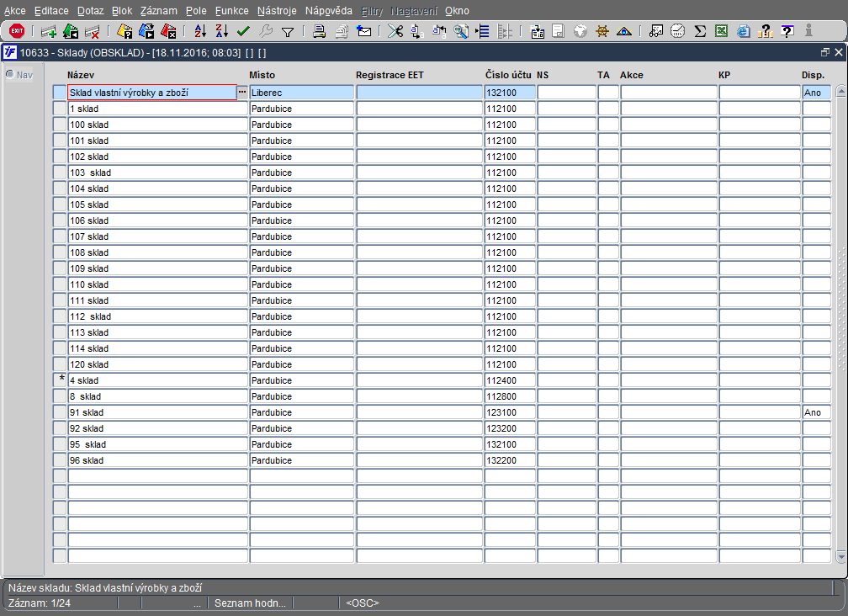Restore the Sklady inner window
Viewport: 848px width, 616px height.
tap(824, 52)
